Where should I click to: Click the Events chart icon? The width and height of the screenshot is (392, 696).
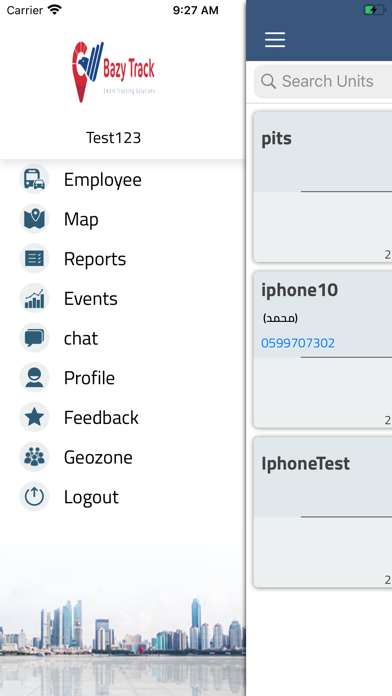click(34, 298)
